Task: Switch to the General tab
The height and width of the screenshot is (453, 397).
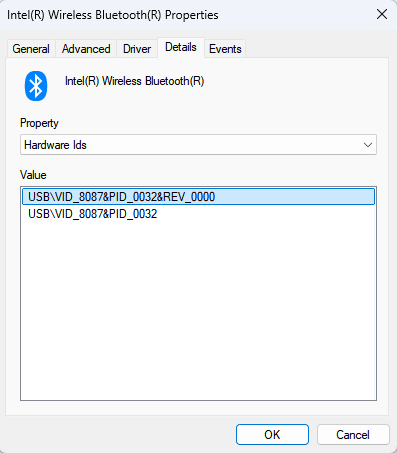Action: click(x=31, y=49)
